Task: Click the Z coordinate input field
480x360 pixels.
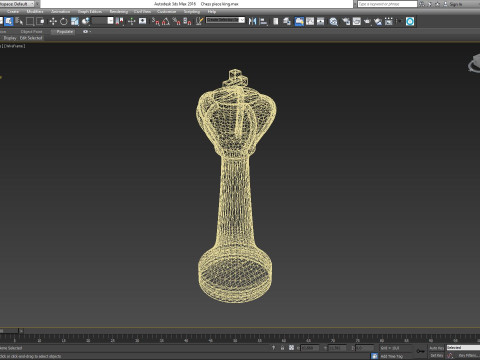Action: pyautogui.click(x=365, y=348)
